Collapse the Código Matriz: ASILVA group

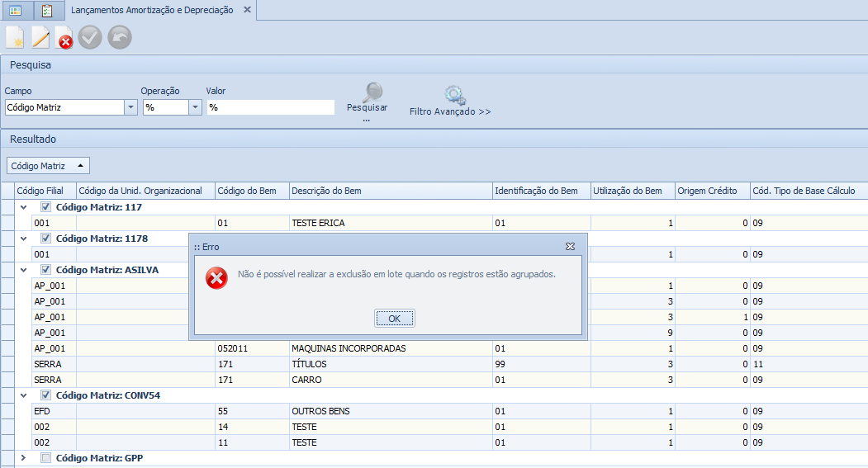pyautogui.click(x=23, y=270)
